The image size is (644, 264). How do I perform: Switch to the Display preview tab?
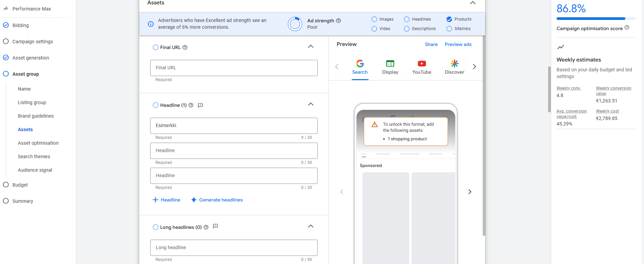(x=390, y=67)
